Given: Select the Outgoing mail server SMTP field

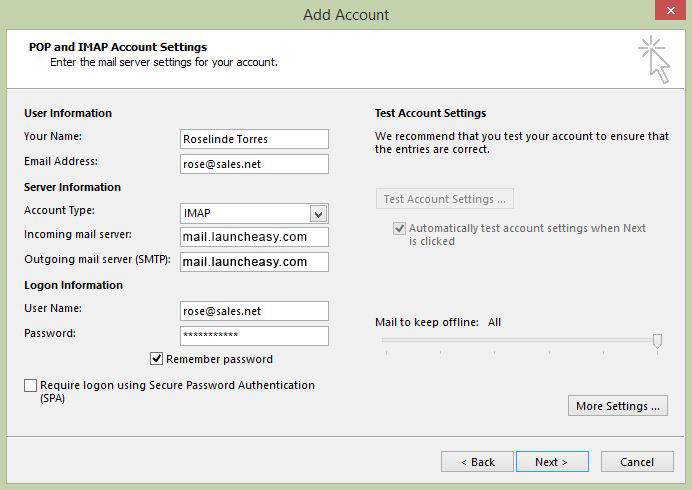Looking at the screenshot, I should tap(254, 262).
